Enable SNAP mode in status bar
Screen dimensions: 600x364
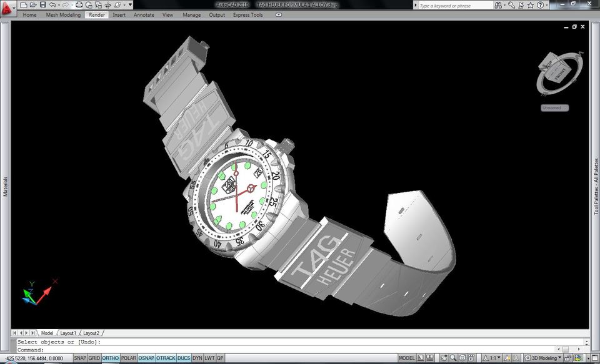coord(80,358)
